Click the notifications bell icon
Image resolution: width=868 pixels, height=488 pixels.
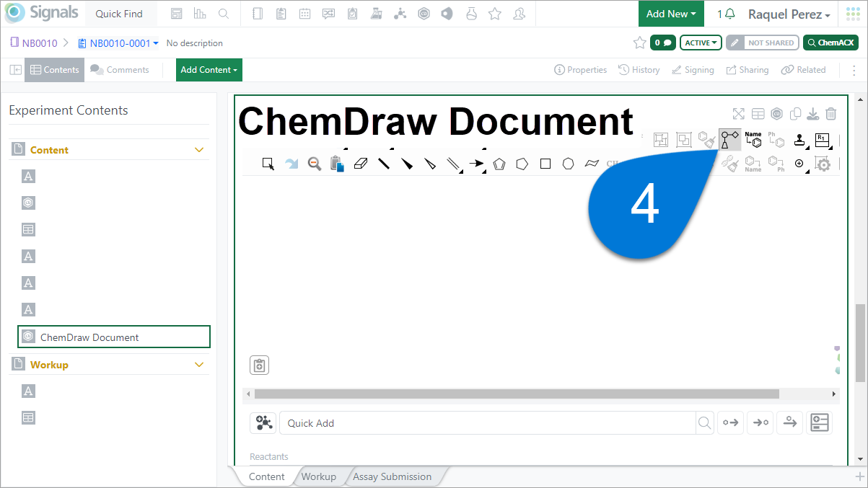[x=730, y=14]
